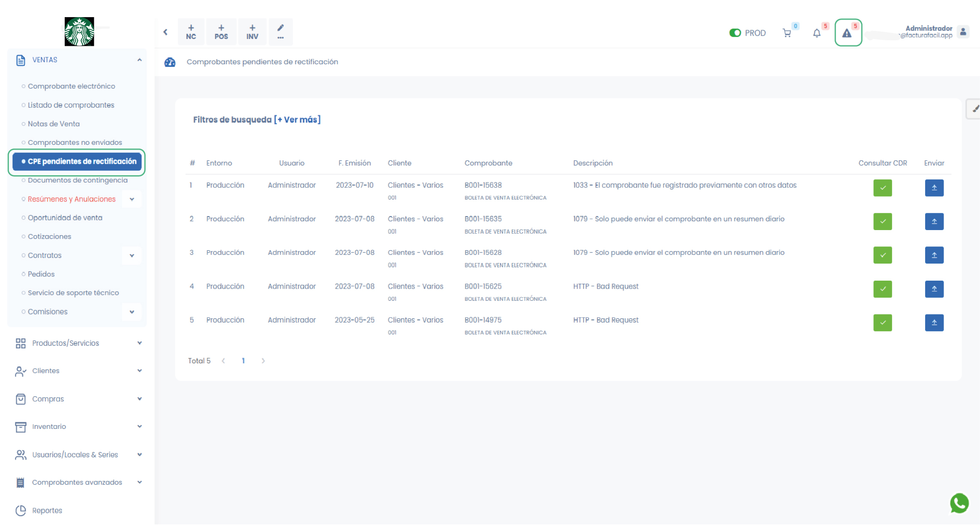Open the warning alerts triangle icon
This screenshot has width=980, height=527.
tap(847, 33)
